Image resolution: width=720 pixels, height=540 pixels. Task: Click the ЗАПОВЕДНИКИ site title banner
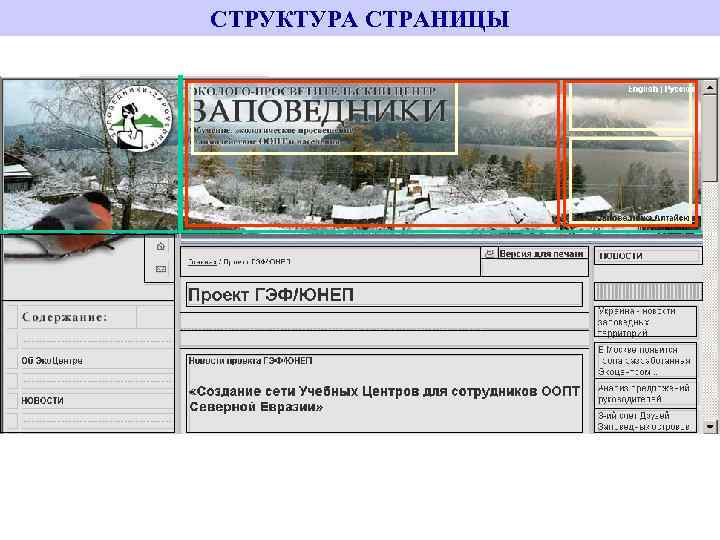tap(318, 111)
